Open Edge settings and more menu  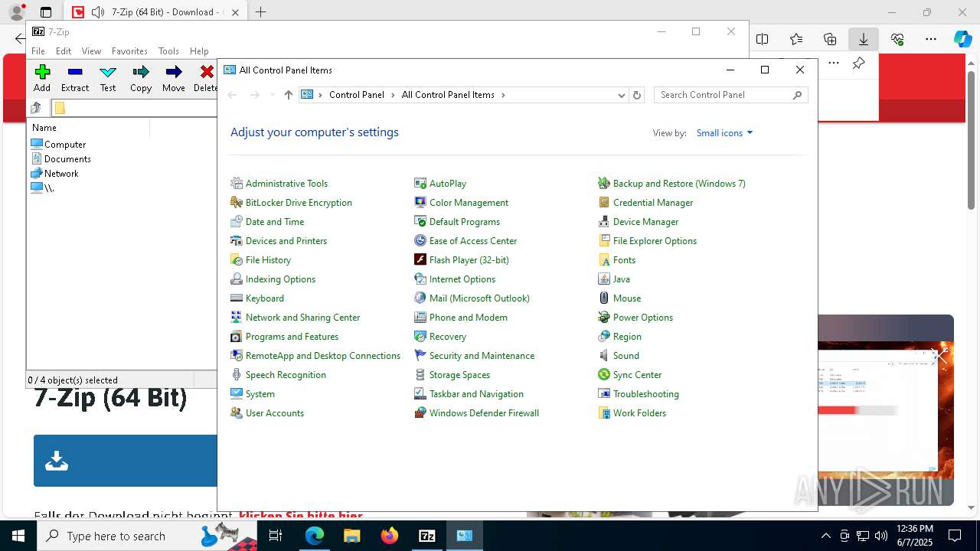(x=931, y=39)
